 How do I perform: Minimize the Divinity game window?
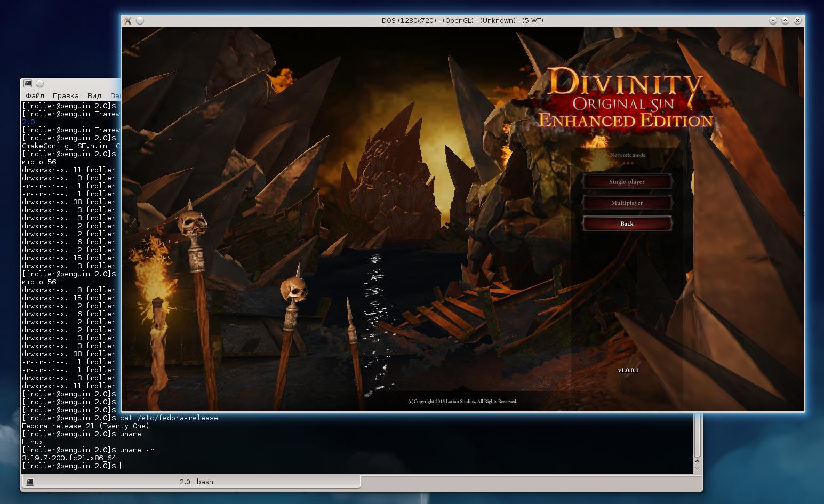[773, 21]
